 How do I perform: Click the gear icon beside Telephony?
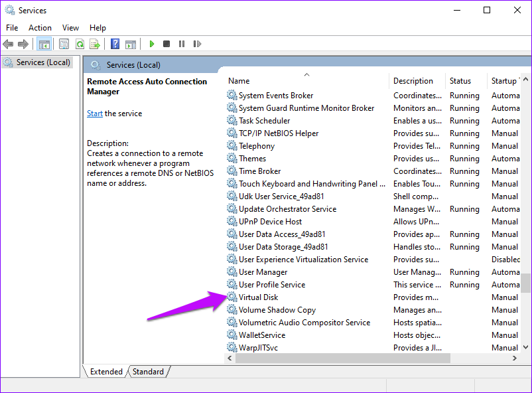click(x=232, y=146)
